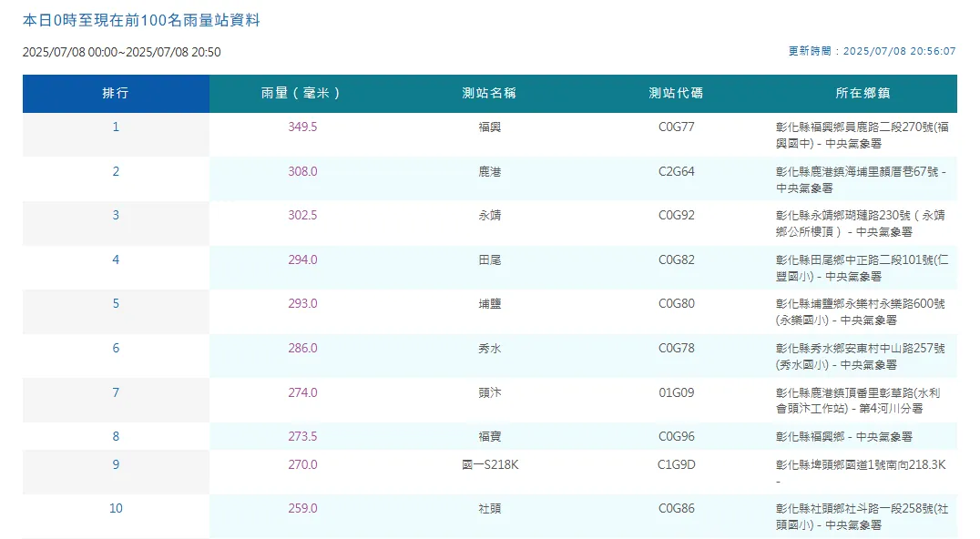Image resolution: width=980 pixels, height=539 pixels.
Task: Click station code C0G77
Action: pyautogui.click(x=676, y=127)
